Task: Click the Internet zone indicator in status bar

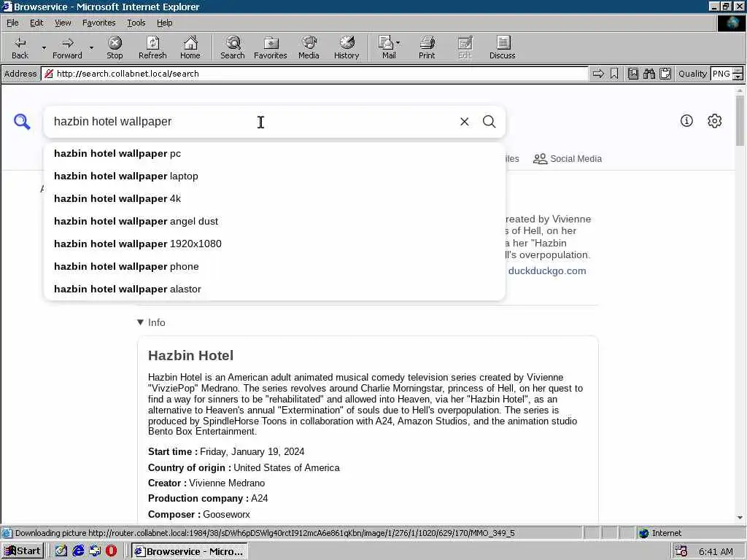Action: point(660,533)
